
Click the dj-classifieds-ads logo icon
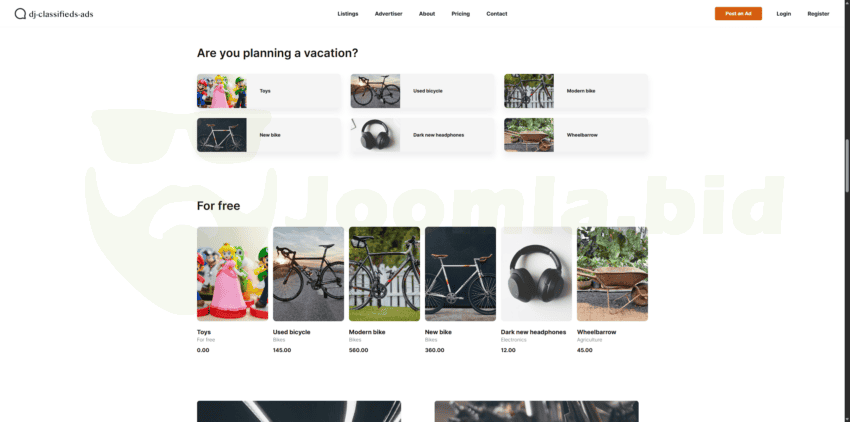[20, 14]
